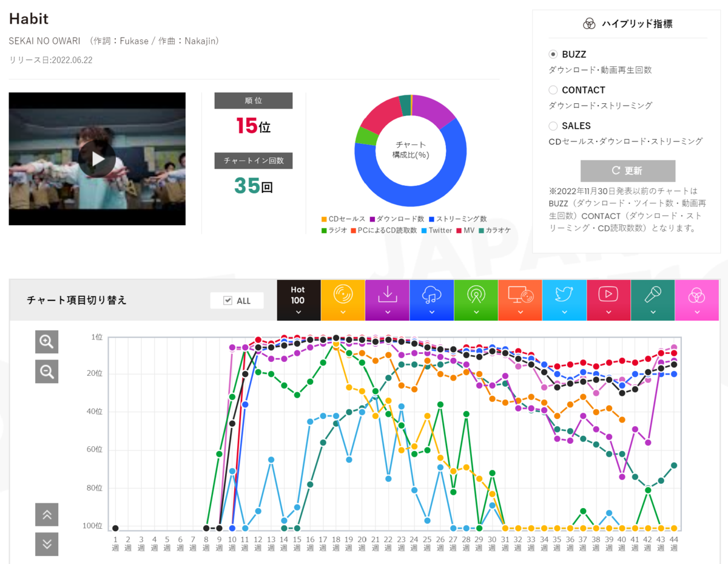
Task: Click the PCによるCD読取数 legend label
Action: 387,231
